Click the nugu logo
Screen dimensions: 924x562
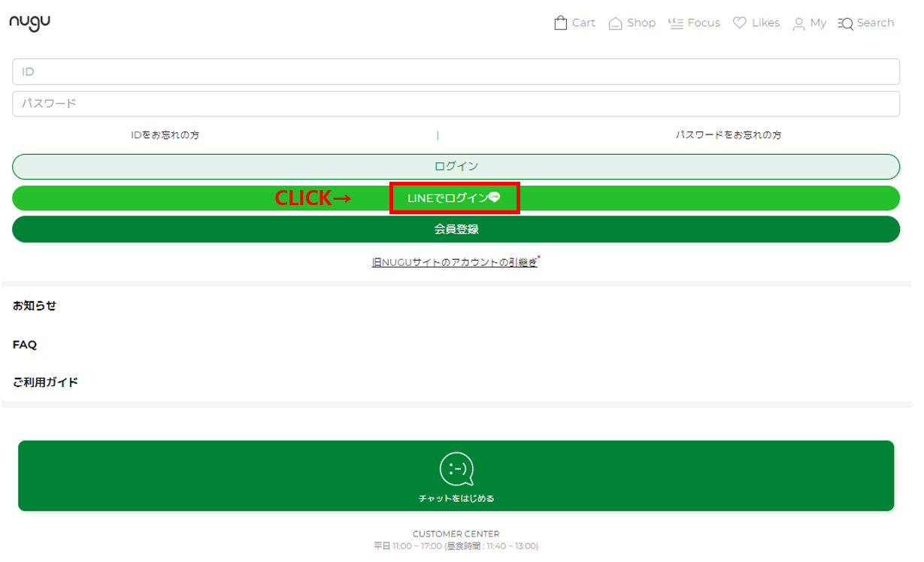click(x=30, y=23)
